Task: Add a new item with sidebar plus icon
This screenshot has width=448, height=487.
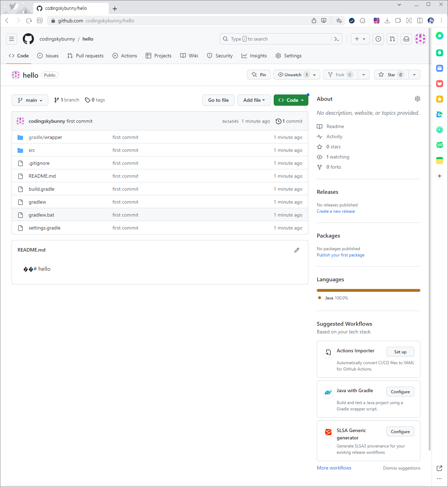Action: coord(440,176)
